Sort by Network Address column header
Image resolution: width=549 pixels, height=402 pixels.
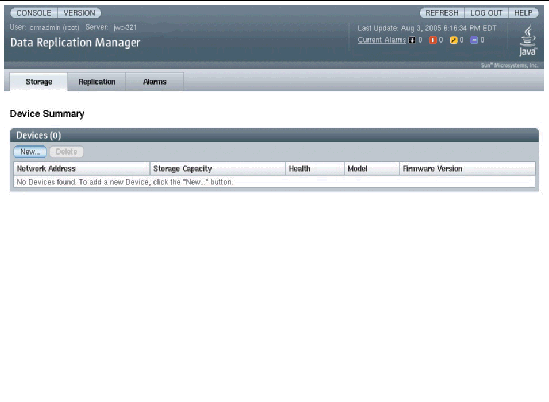[82, 168]
